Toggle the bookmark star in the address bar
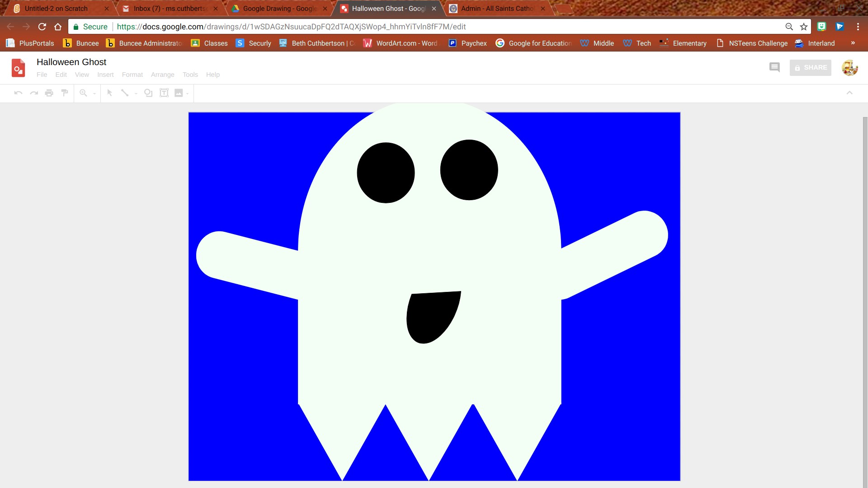The width and height of the screenshot is (868, 488). pyautogui.click(x=804, y=27)
